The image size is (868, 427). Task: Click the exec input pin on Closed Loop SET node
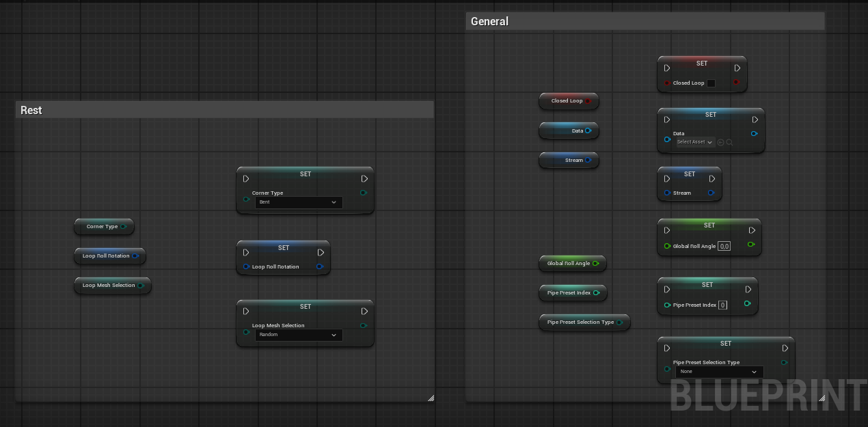[x=667, y=68]
